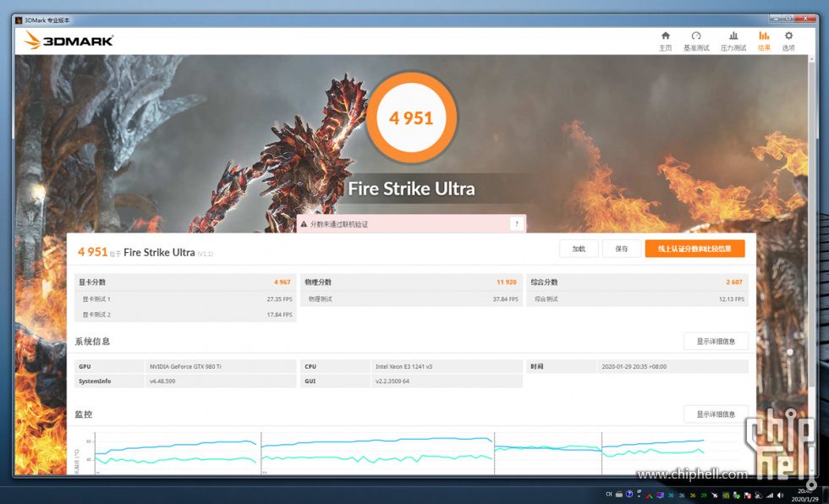Open the 压力测试 stress test tab

pos(733,41)
